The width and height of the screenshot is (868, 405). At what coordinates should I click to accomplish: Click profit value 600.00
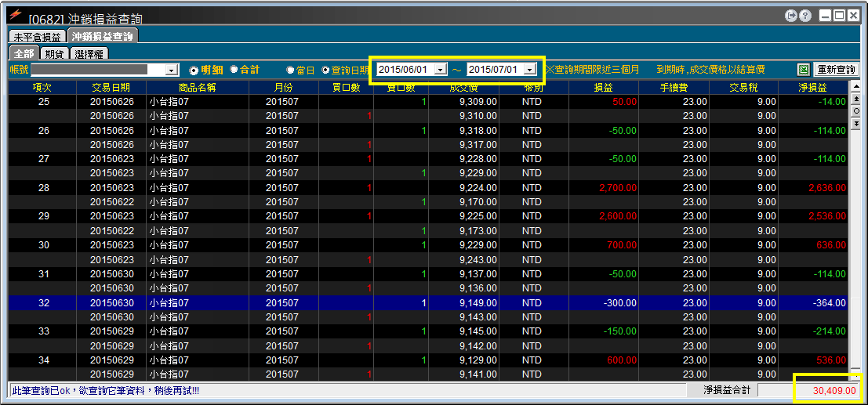[623, 360]
